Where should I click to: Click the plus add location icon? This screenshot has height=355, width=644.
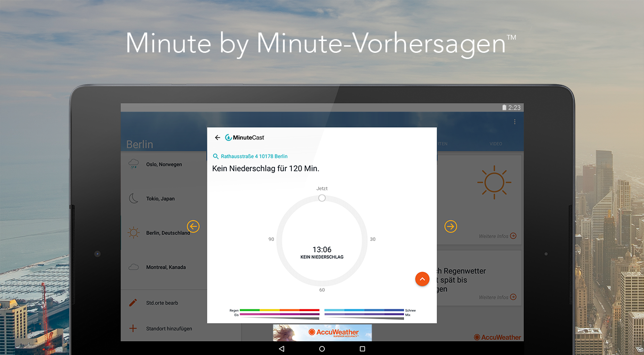tap(133, 329)
